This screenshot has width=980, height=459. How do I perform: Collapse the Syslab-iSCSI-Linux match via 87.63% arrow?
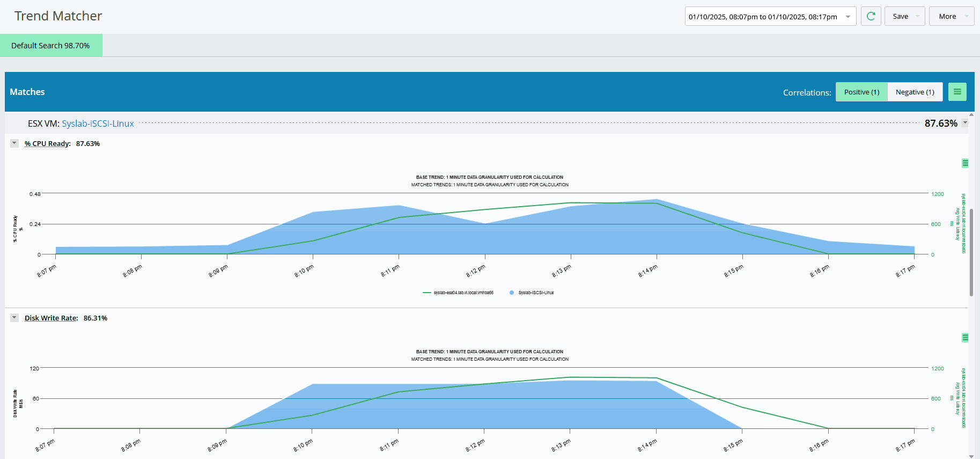point(965,123)
